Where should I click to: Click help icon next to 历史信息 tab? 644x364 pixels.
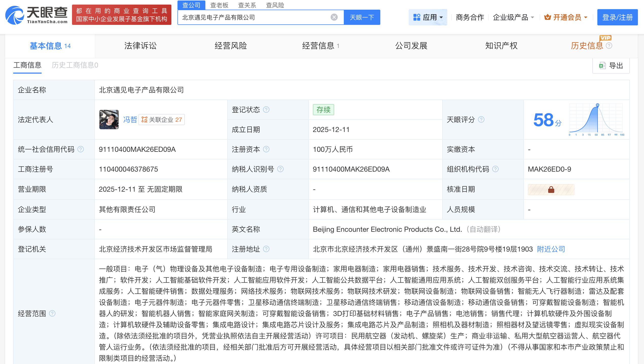(609, 46)
